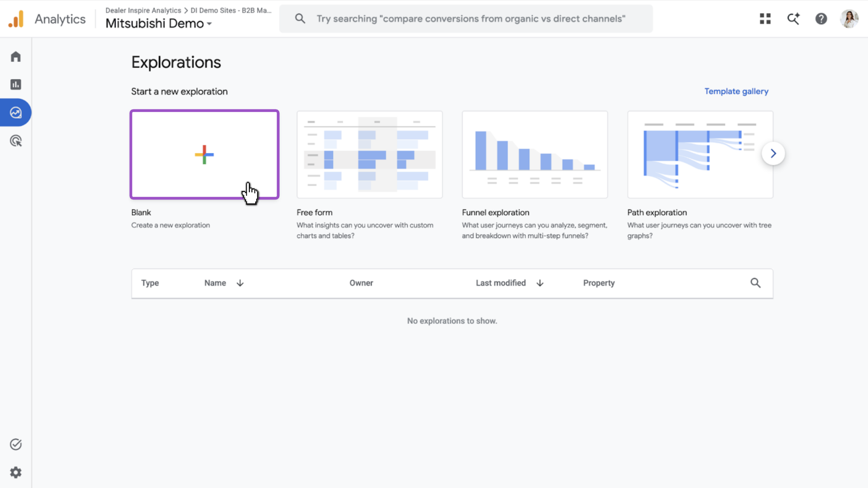Click the Dealer Inspire Analytics breadcrumb
The width and height of the screenshot is (868, 488).
pyautogui.click(x=143, y=10)
